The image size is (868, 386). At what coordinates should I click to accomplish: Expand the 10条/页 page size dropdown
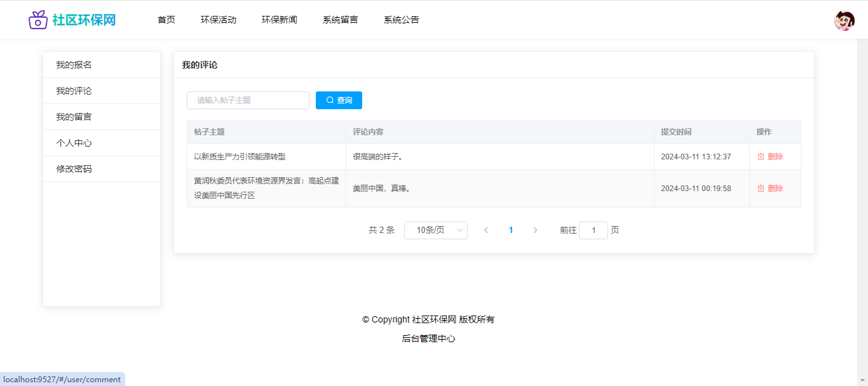click(436, 230)
